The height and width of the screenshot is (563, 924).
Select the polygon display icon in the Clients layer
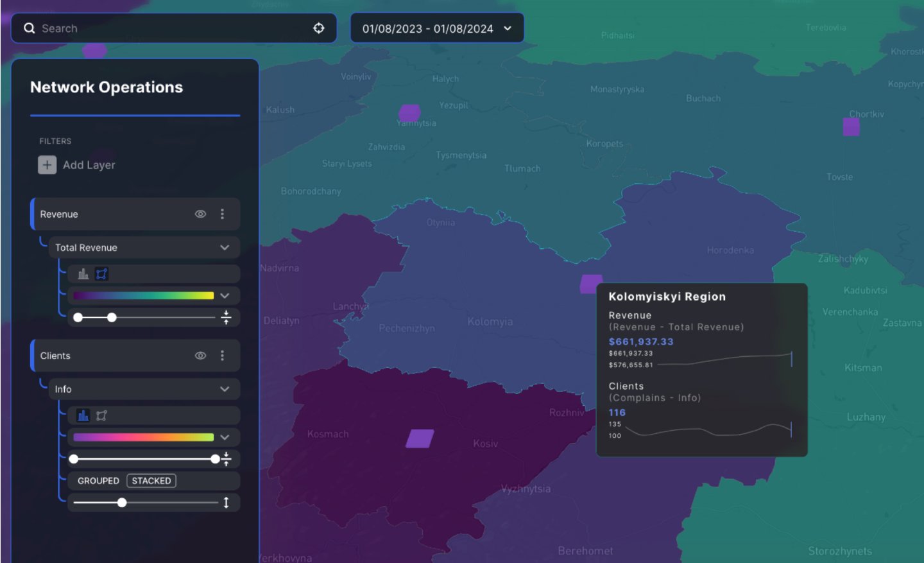coord(102,415)
